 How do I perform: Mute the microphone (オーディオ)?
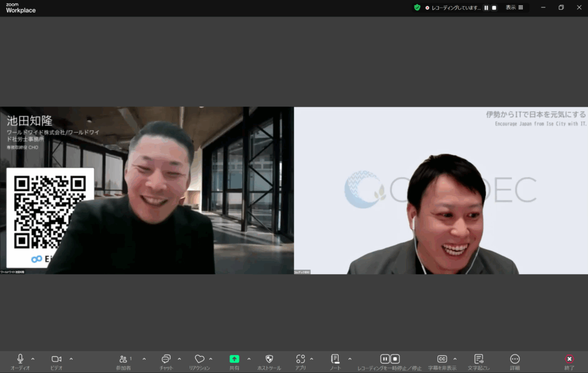pos(21,359)
